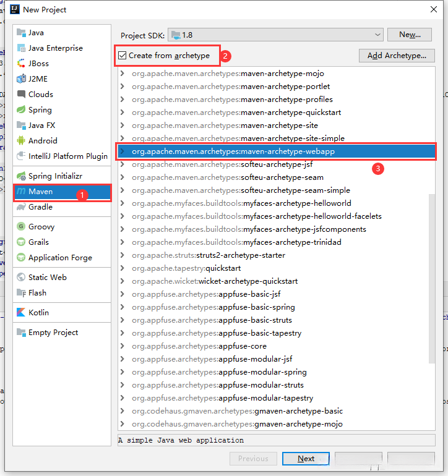Expand wicket-archetype-quickstart node
448x476 pixels.
coord(123,281)
